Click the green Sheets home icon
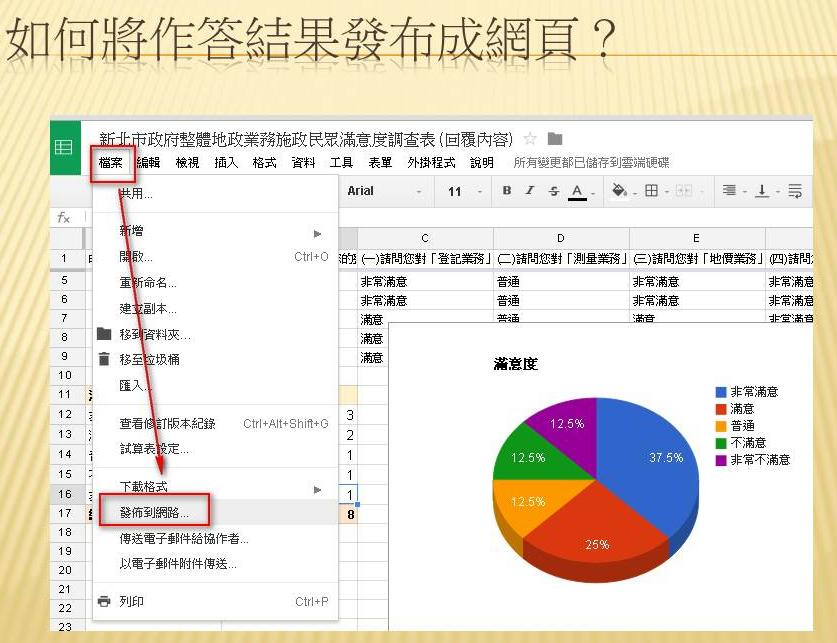The image size is (837, 643). [x=64, y=147]
